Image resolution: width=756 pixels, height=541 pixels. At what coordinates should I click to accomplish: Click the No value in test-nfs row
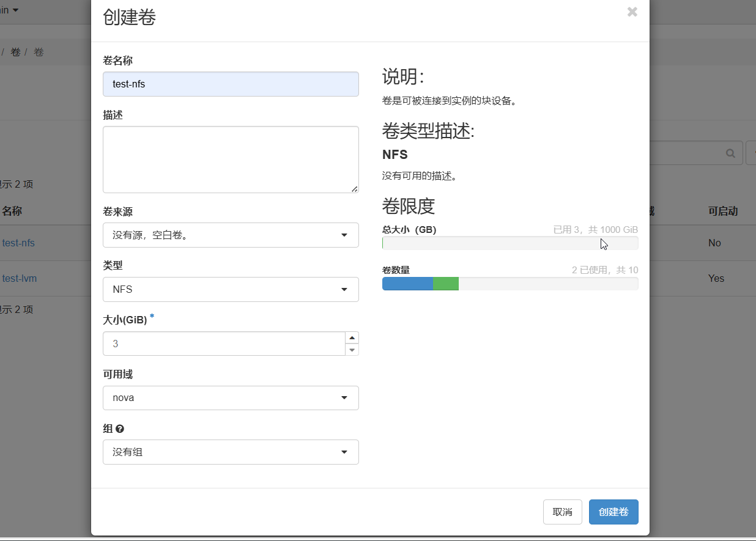[x=714, y=243]
